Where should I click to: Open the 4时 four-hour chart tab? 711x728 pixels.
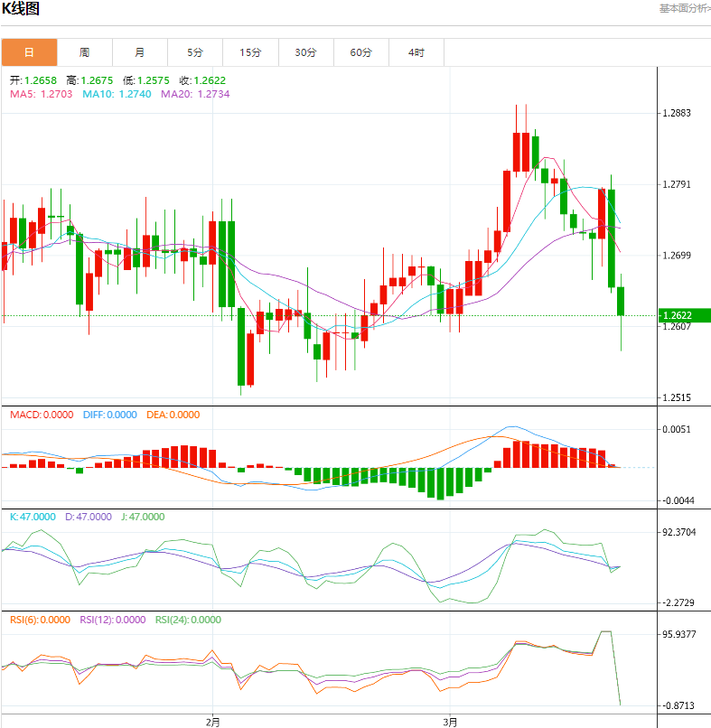click(416, 52)
